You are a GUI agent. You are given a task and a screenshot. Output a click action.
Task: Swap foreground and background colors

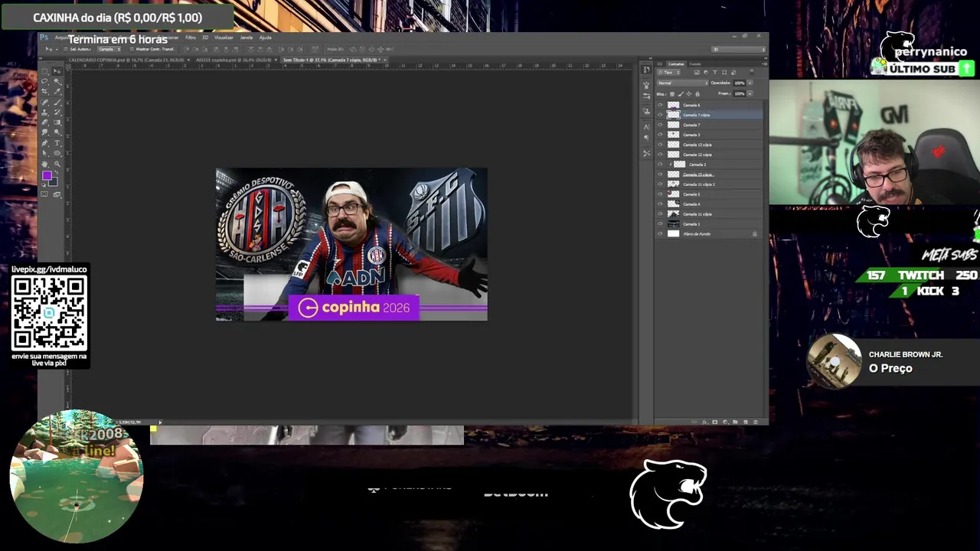tap(55, 171)
